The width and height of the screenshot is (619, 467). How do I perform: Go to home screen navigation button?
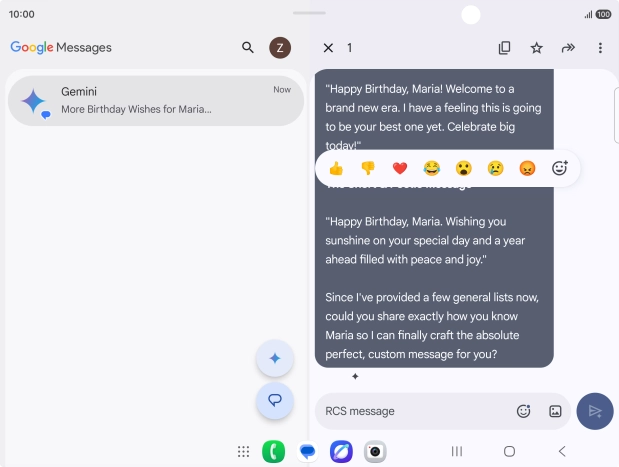click(x=509, y=451)
